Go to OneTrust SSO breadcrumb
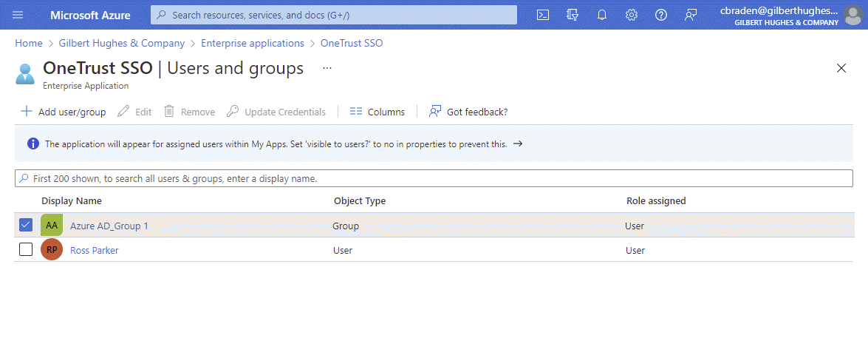This screenshot has width=868, height=358. 352,43
